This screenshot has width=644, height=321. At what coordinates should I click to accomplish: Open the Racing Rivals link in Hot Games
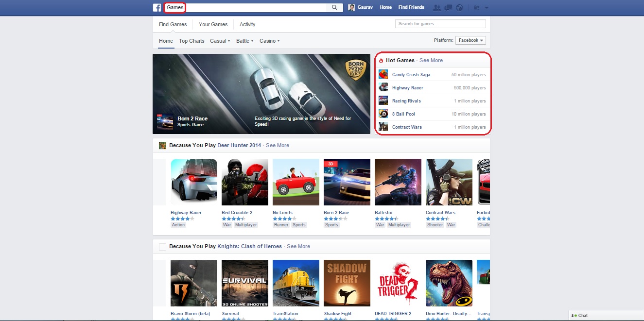406,101
